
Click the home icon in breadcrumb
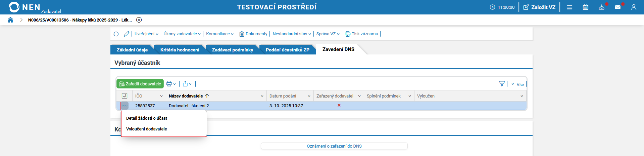click(x=10, y=20)
